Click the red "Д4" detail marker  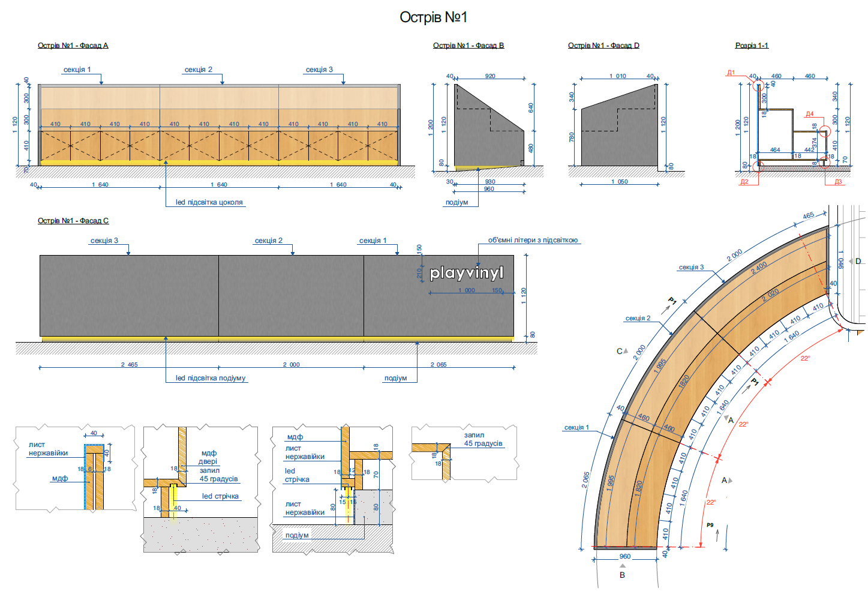(x=810, y=114)
